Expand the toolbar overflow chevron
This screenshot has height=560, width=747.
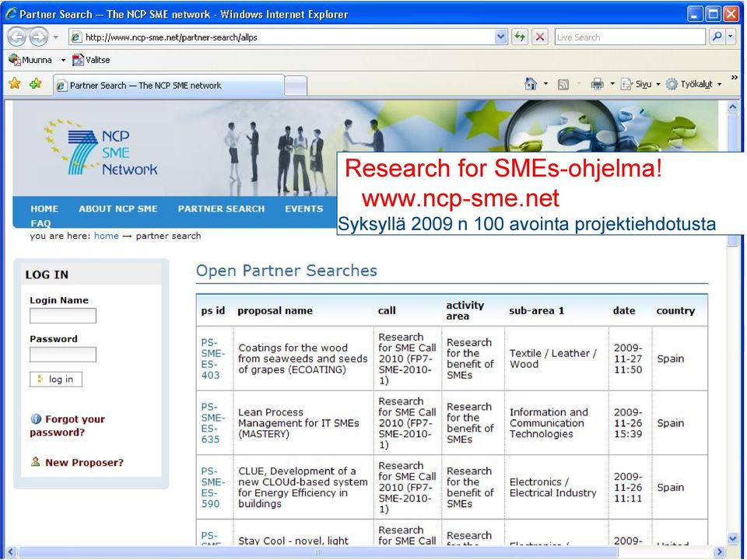click(734, 78)
